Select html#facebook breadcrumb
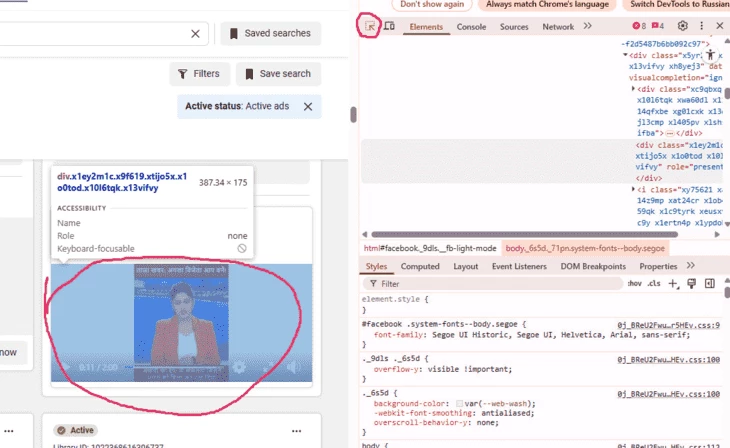This screenshot has height=448, width=730. pyautogui.click(x=430, y=248)
